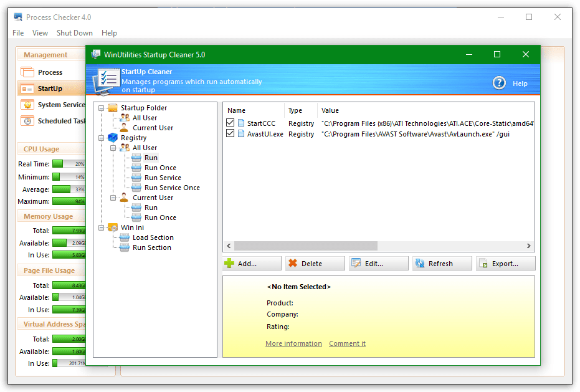Select the Run Section entry
The height and width of the screenshot is (392, 580).
[x=151, y=248]
